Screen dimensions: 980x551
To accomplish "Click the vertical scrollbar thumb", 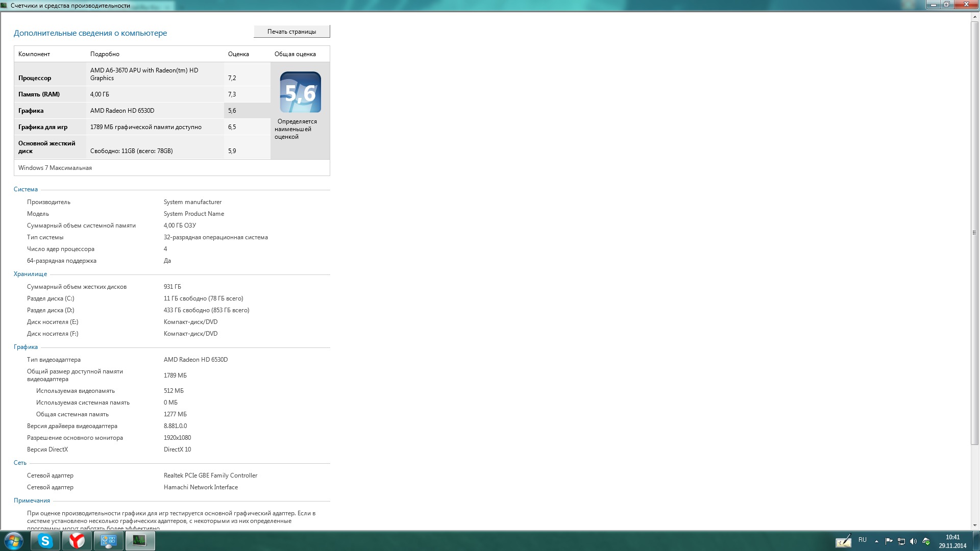I will coord(975,233).
